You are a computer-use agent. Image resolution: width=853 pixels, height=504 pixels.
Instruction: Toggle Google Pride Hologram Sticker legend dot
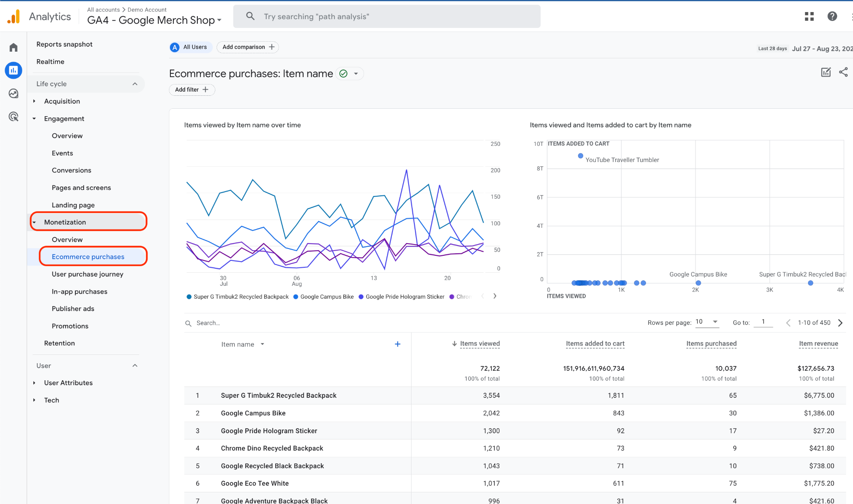coord(361,297)
